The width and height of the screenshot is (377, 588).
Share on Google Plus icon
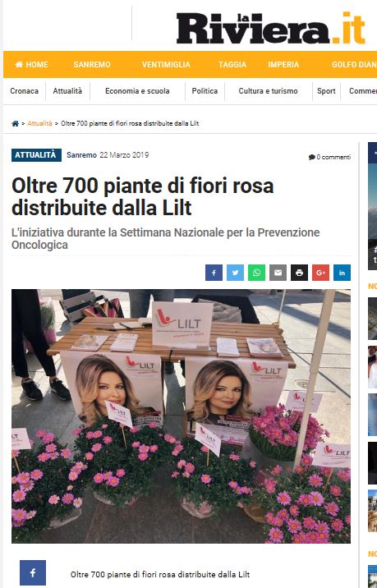[320, 273]
